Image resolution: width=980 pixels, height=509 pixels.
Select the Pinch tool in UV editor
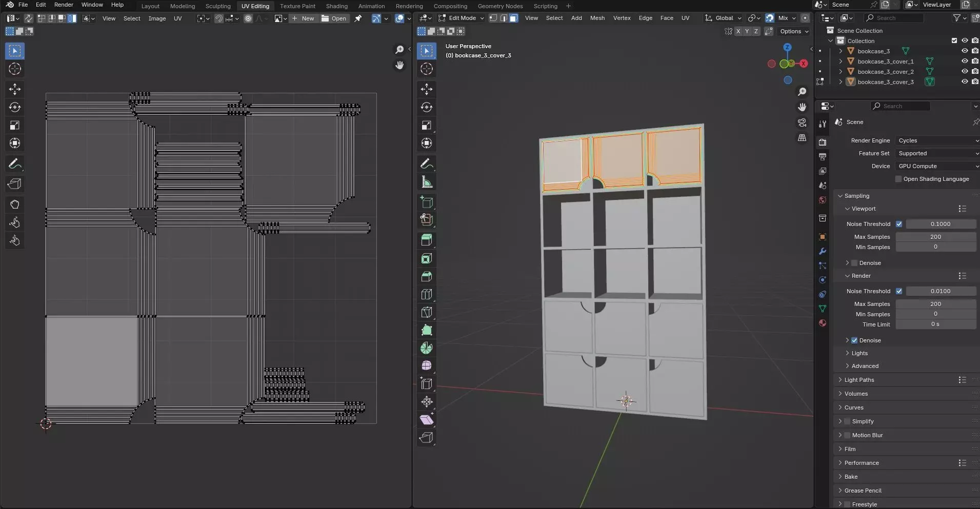point(15,240)
